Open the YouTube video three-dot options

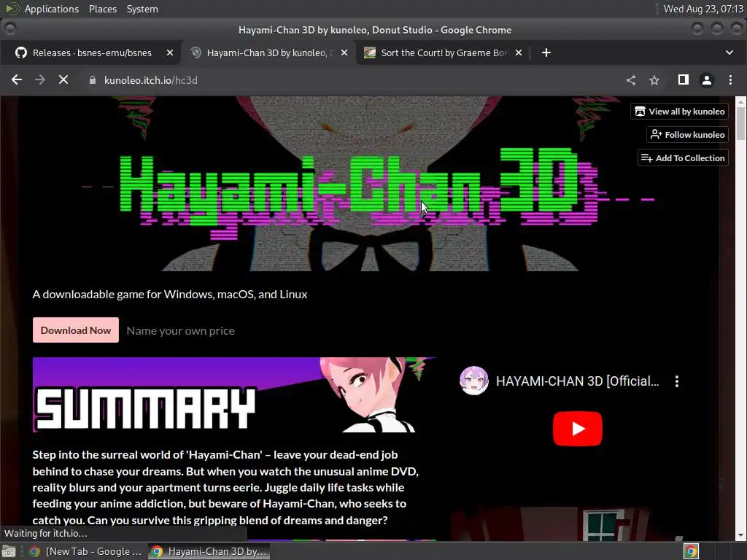click(677, 381)
